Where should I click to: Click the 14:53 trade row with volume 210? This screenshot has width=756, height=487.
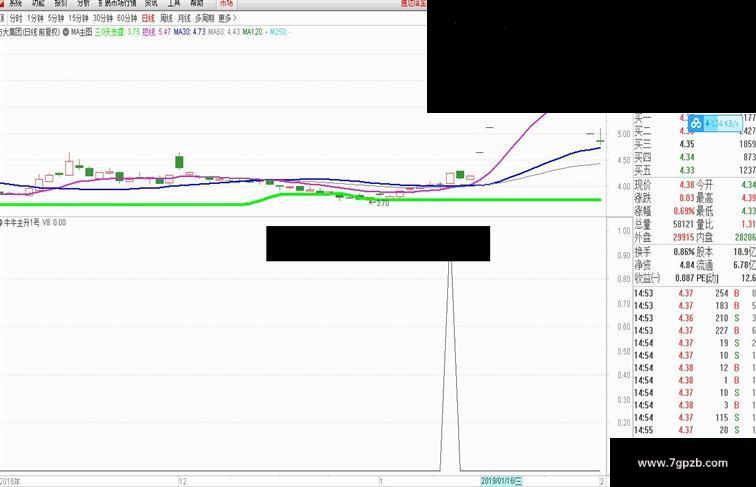pyautogui.click(x=694, y=318)
